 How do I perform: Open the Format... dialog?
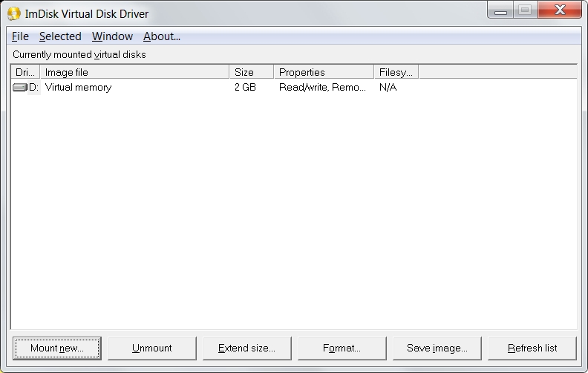[x=342, y=348]
